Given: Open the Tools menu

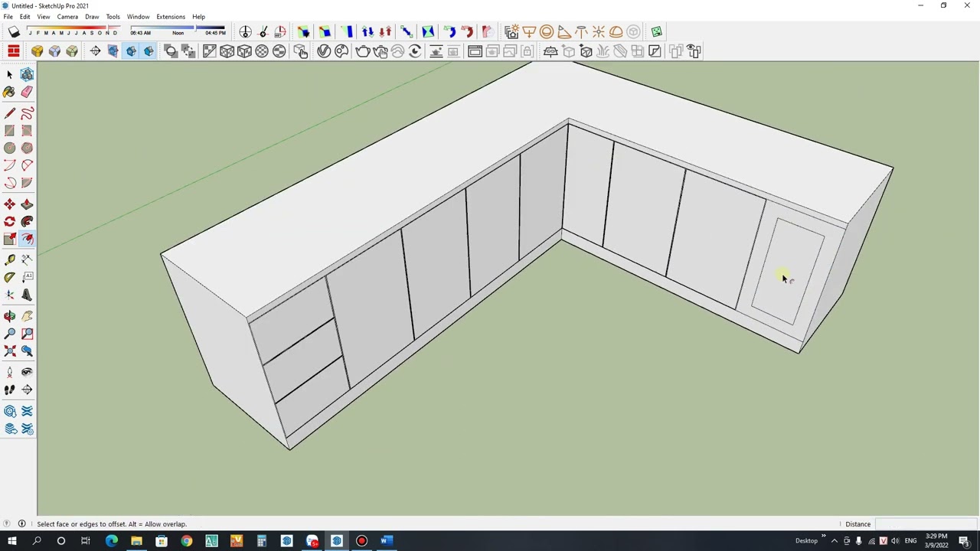Looking at the screenshot, I should coord(113,17).
